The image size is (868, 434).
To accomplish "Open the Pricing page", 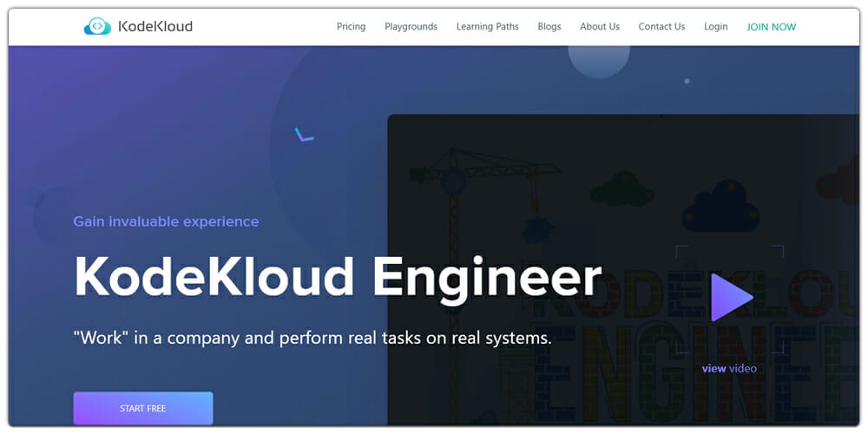I will point(351,27).
